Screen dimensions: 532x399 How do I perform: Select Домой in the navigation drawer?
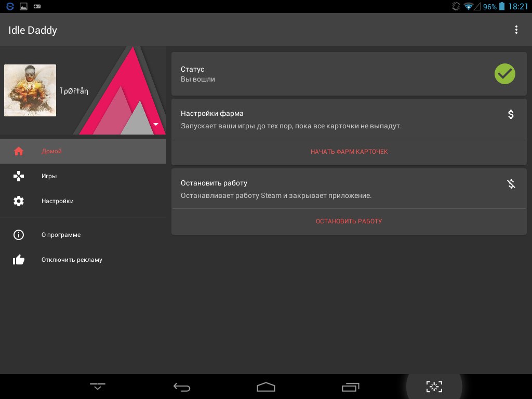click(52, 151)
